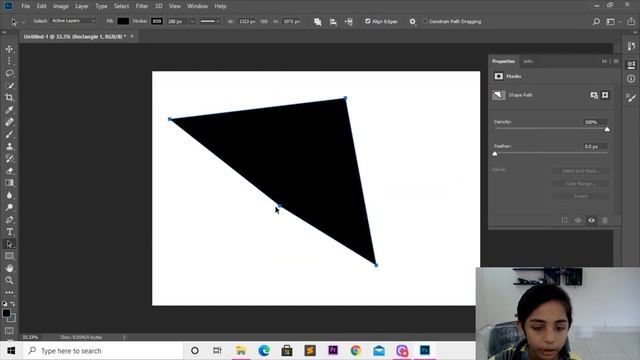Toggle Constrain Path Dragging checkbox

(425, 21)
